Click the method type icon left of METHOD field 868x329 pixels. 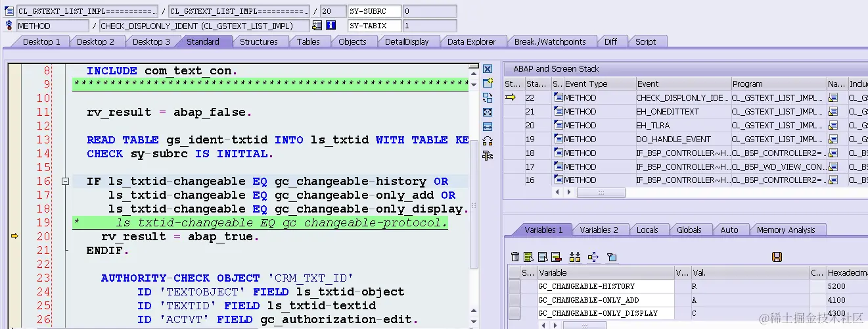coord(9,26)
